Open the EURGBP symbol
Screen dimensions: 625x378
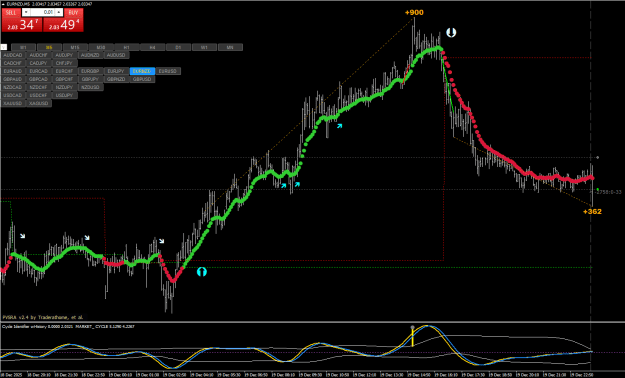click(x=90, y=71)
